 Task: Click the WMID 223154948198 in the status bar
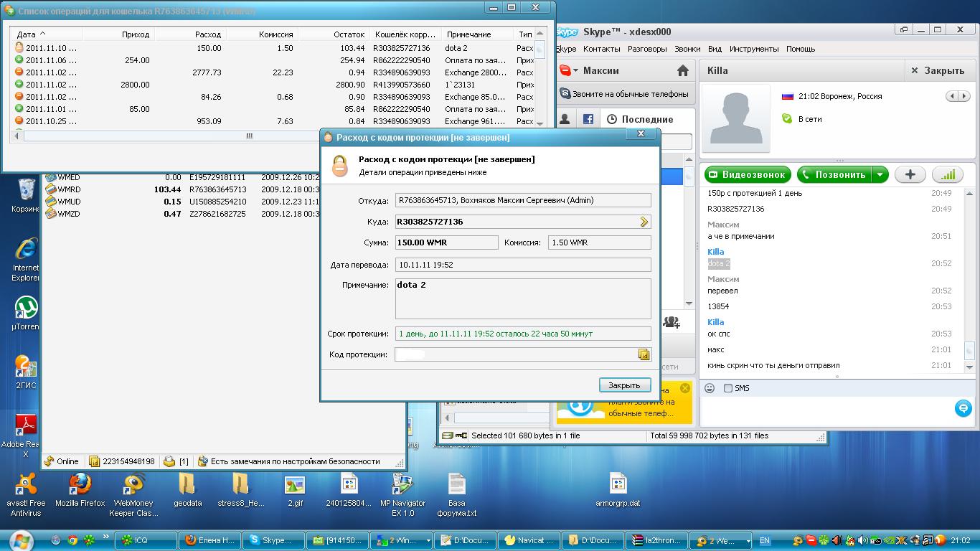pyautogui.click(x=122, y=461)
